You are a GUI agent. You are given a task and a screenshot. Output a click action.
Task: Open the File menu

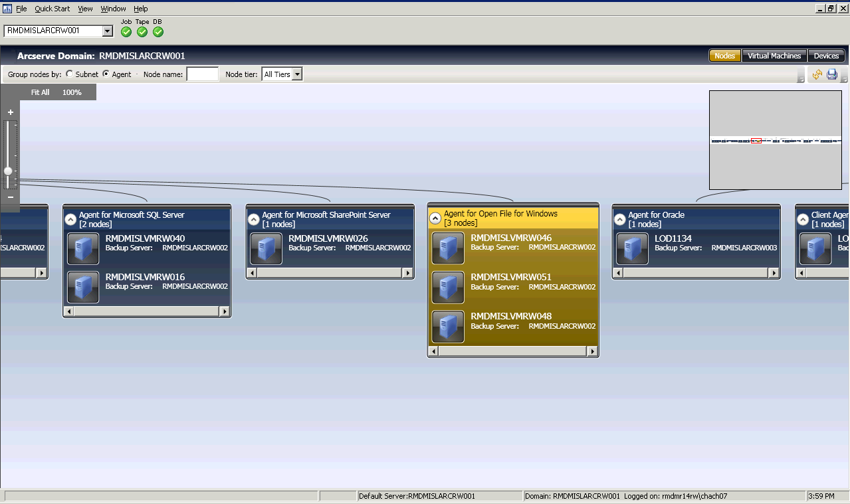click(21, 9)
